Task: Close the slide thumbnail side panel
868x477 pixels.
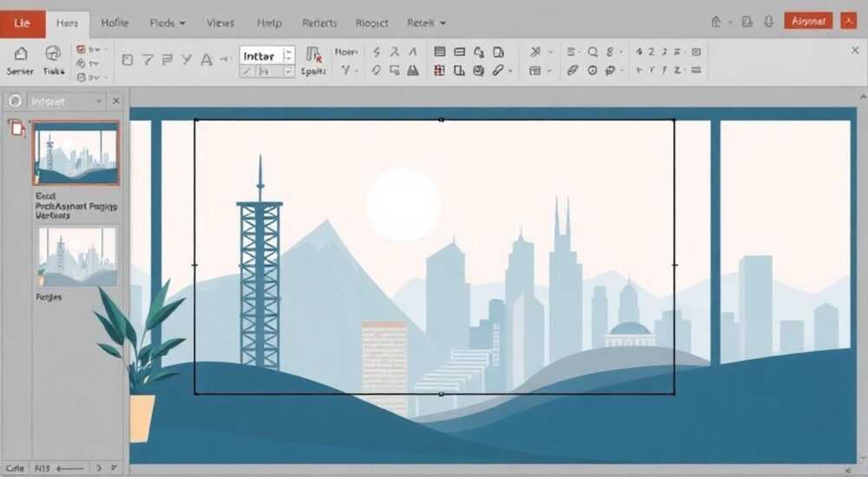Action: pyautogui.click(x=115, y=101)
